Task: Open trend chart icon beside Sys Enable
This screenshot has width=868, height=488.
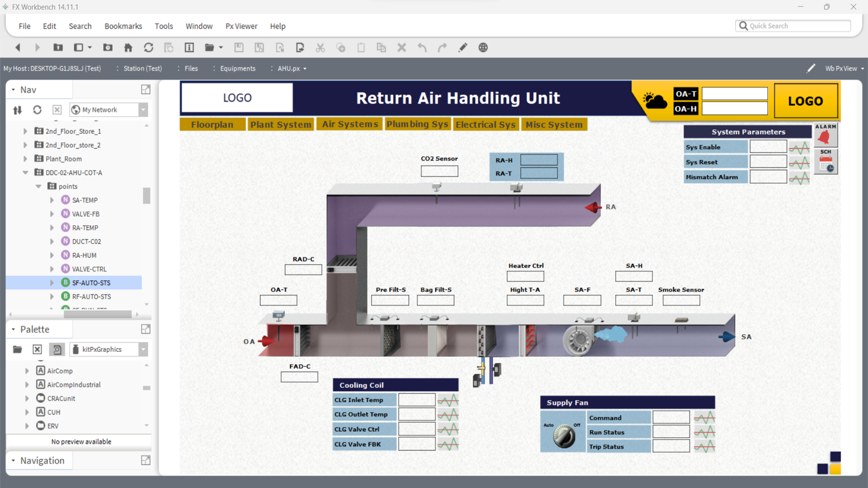Action: coord(799,147)
